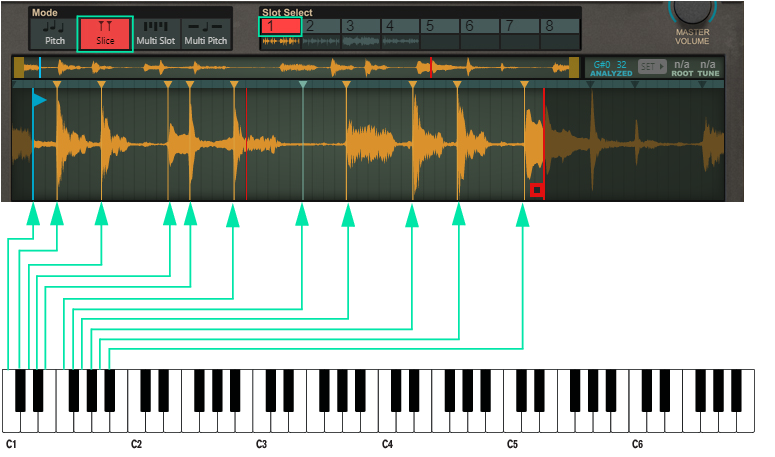775x457 pixels.
Task: Select sample slot 7
Action: click(x=520, y=26)
